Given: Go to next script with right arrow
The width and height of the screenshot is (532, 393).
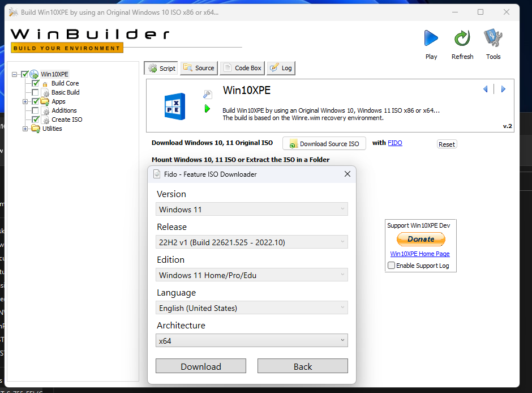Looking at the screenshot, I should click(x=503, y=89).
